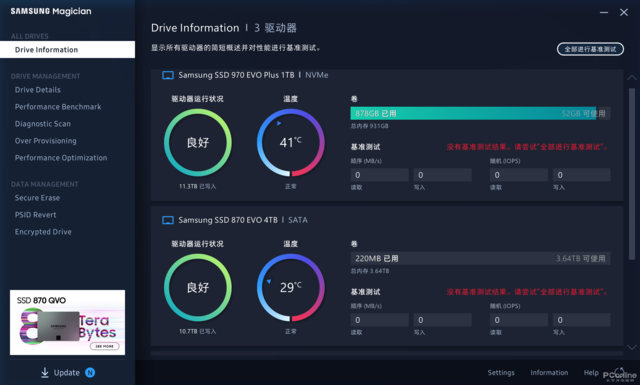Click the vertical scrollbar thumb
This screenshot has width=640, height=385.
[632, 174]
